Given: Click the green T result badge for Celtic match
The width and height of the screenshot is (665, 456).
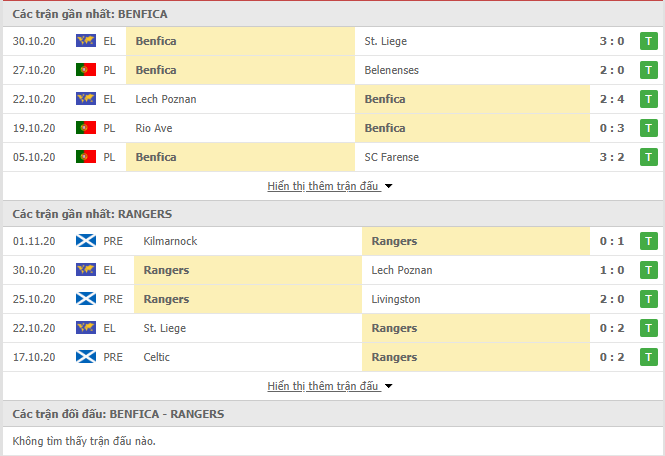Looking at the screenshot, I should [x=648, y=357].
